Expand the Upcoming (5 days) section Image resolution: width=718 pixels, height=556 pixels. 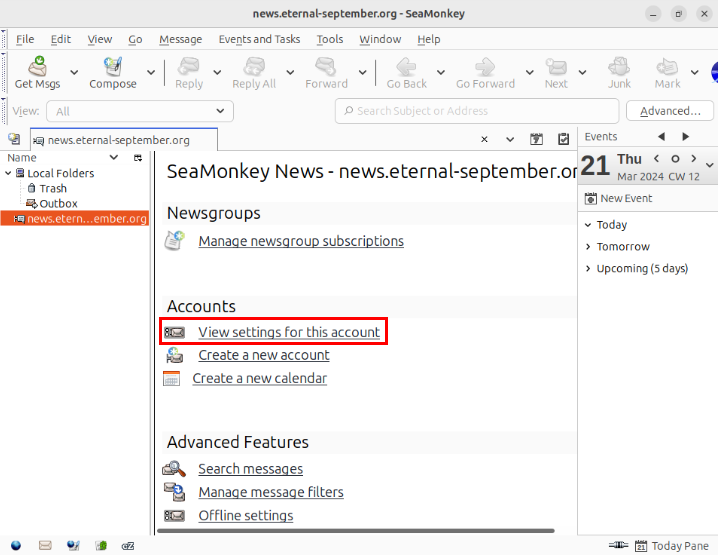pos(588,268)
